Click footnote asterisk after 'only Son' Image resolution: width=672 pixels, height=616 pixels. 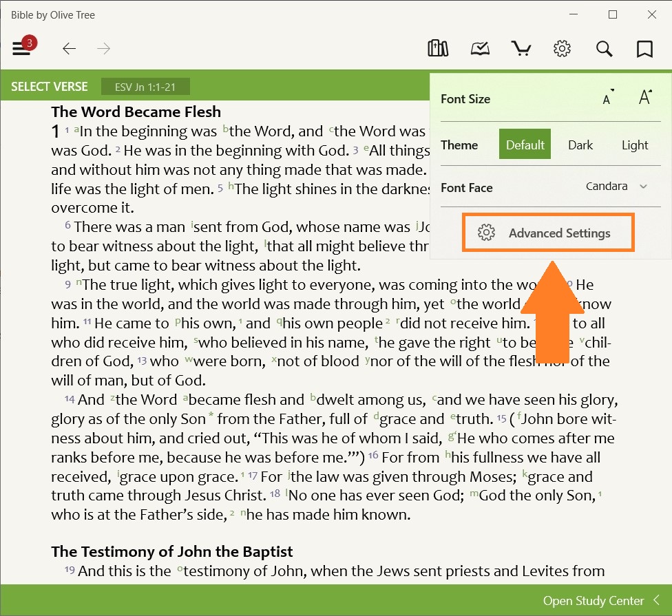click(x=211, y=416)
